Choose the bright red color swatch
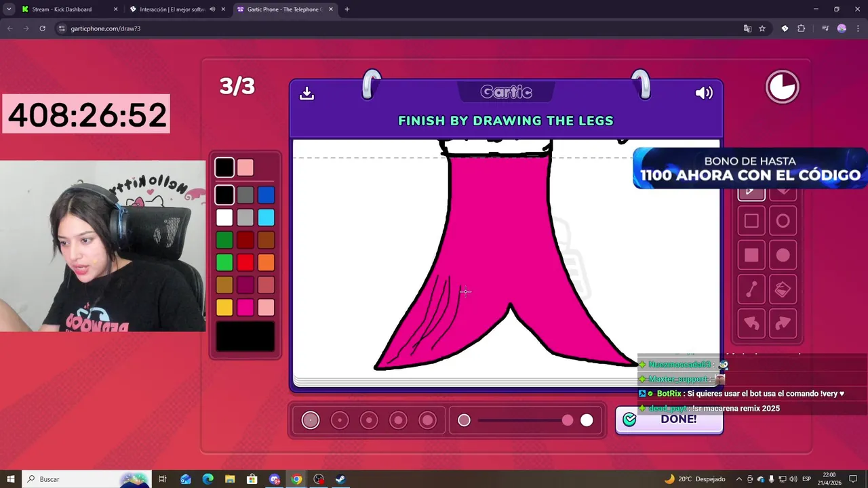Screen dimensions: 868x488 tap(245, 262)
